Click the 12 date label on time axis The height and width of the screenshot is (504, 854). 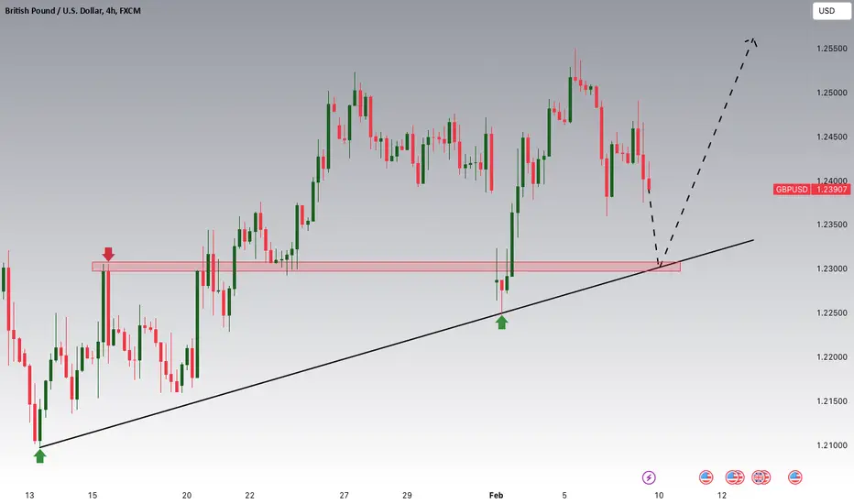[x=722, y=495]
